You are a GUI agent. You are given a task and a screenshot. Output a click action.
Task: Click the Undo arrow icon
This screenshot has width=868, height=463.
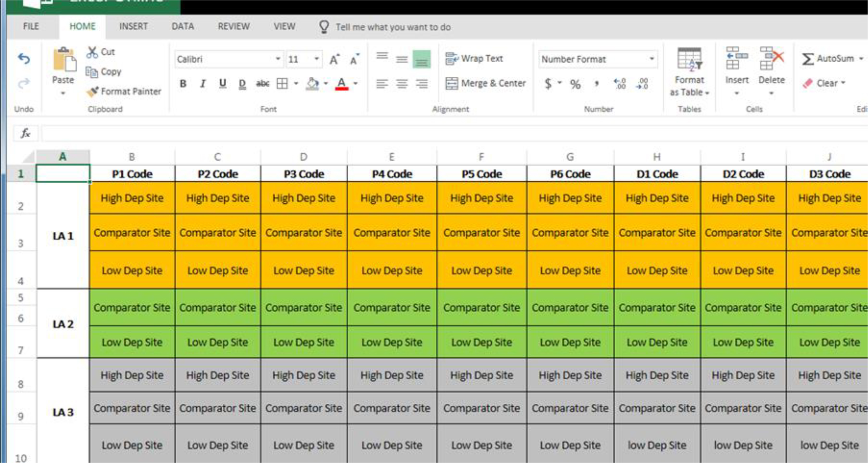coord(24,59)
